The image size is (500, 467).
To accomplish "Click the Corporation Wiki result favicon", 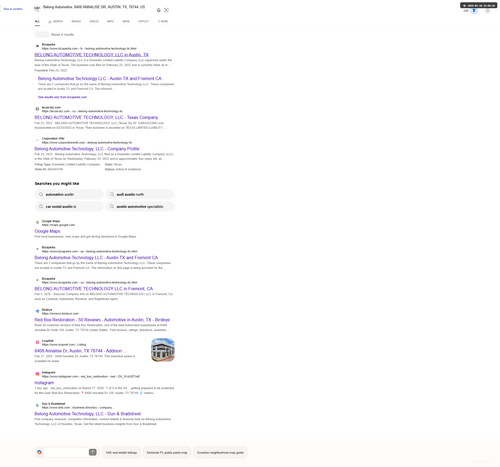I will [37, 140].
